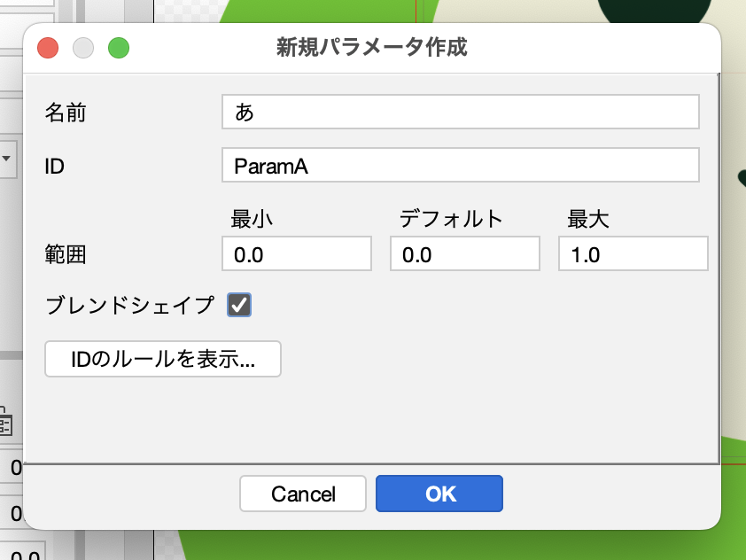
Task: Click the 最大 maximum value field
Action: [x=633, y=253]
